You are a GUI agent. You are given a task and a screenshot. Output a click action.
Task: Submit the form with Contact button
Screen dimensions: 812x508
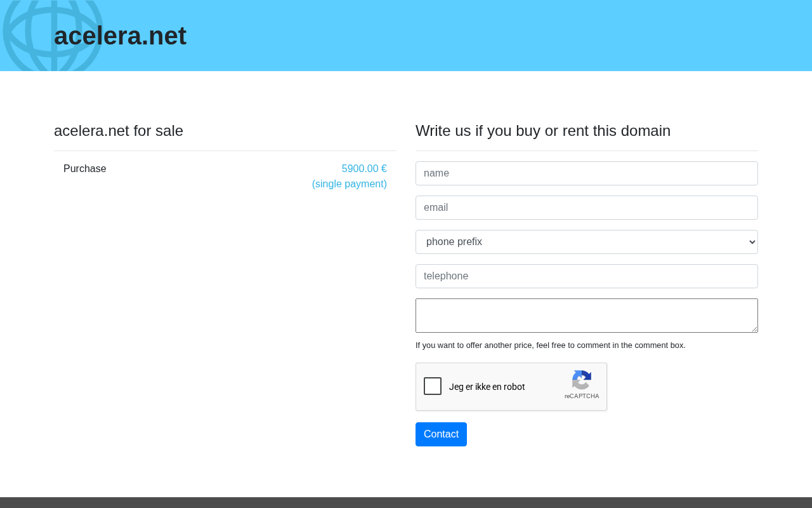click(x=441, y=434)
